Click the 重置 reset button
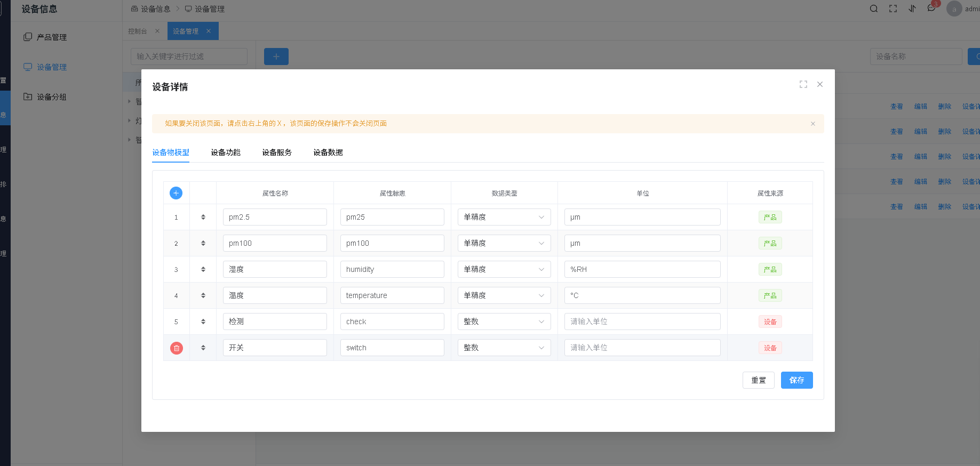 click(x=758, y=380)
